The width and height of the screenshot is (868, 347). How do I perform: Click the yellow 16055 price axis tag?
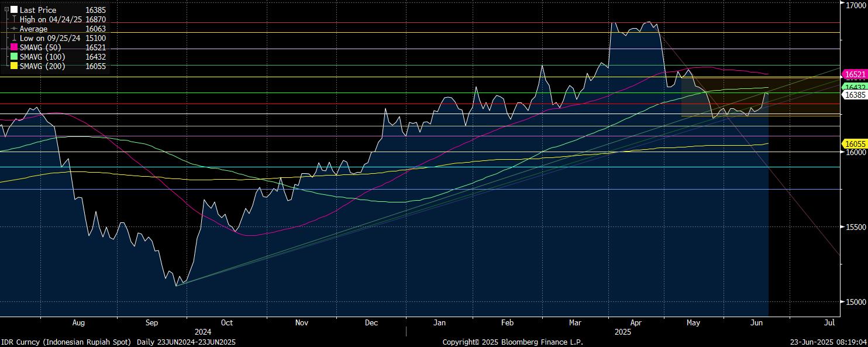pos(855,143)
